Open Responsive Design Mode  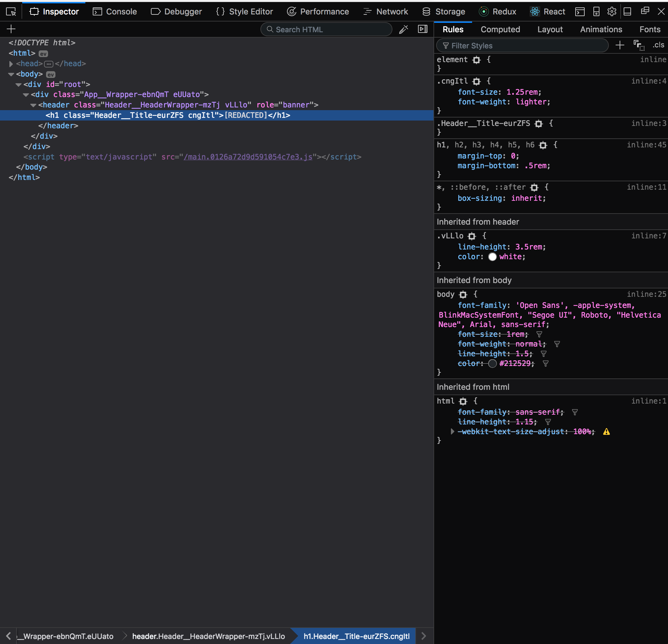[596, 11]
